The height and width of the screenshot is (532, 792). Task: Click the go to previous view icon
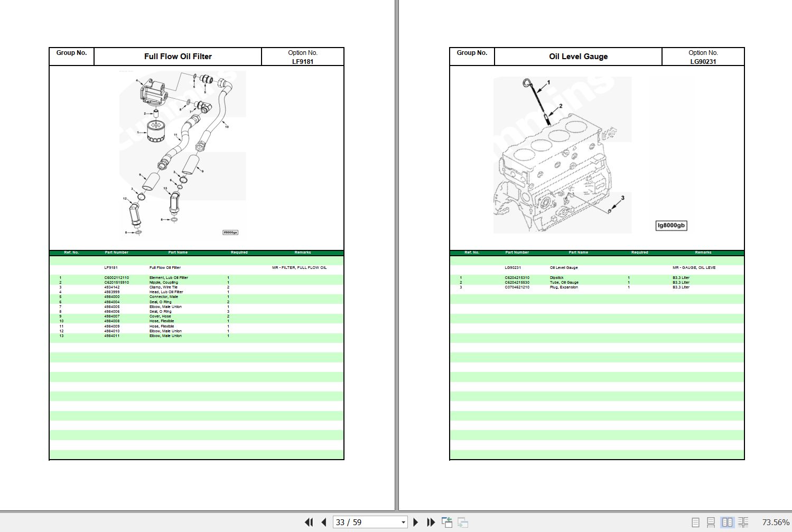click(447, 522)
